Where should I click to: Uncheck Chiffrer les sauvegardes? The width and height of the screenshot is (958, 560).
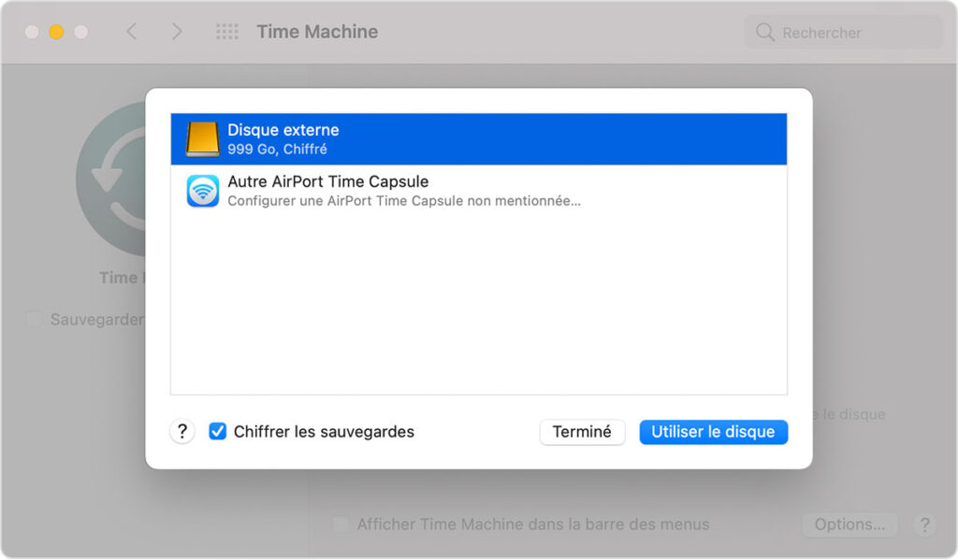(218, 432)
